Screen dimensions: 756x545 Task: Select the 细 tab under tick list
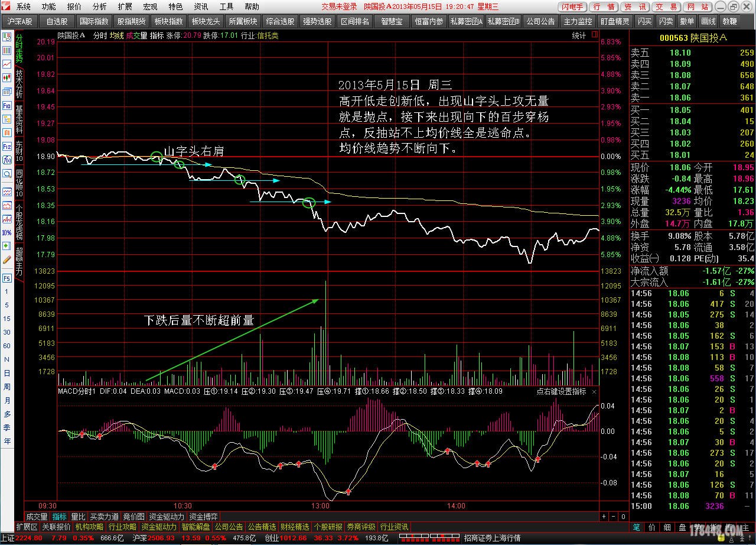tap(667, 527)
